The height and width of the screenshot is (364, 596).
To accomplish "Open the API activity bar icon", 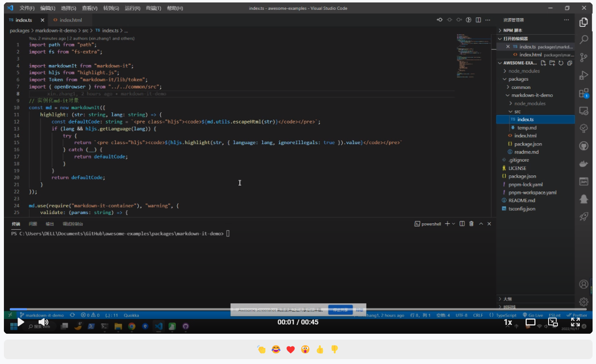I will pos(583,181).
